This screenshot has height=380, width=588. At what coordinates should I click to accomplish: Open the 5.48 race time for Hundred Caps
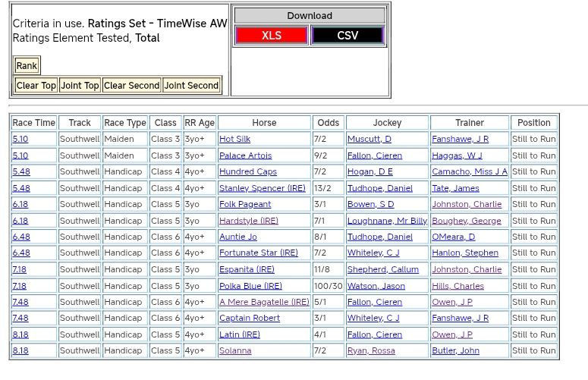21,172
